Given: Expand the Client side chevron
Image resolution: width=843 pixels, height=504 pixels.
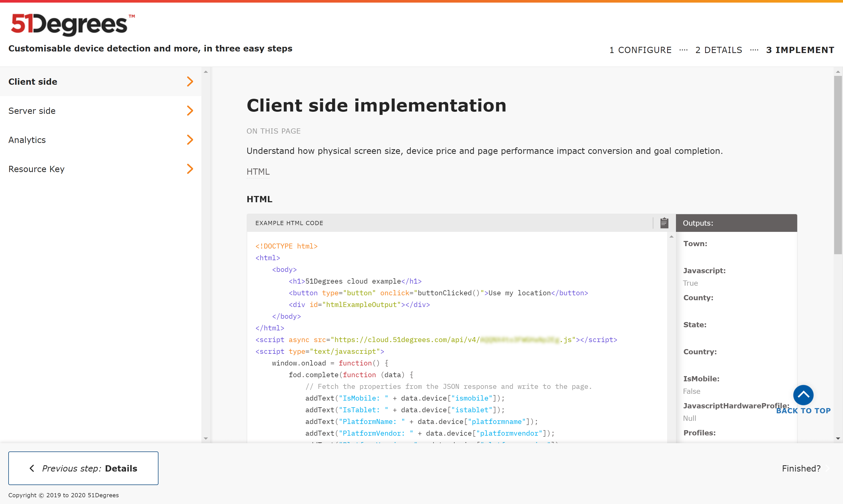Looking at the screenshot, I should pyautogui.click(x=190, y=82).
